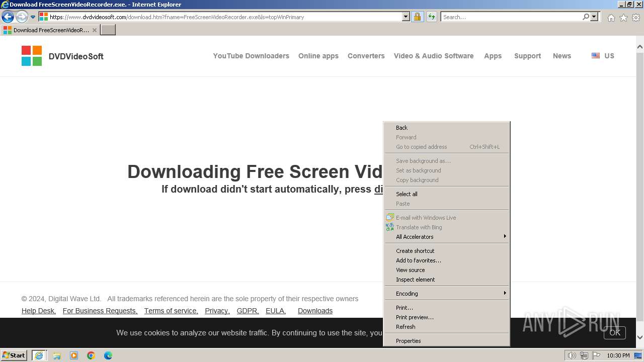Screen dimensions: 644x362
Task: Click the 10:30 PM clock
Action: [x=618, y=355]
